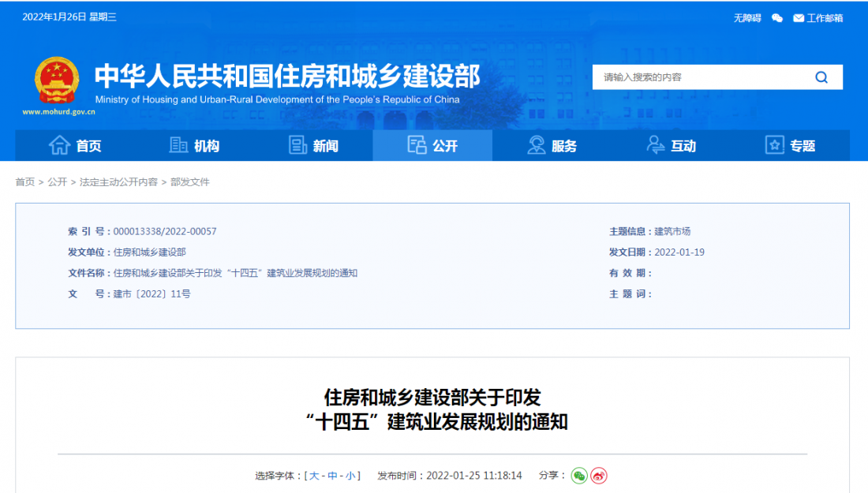This screenshot has width=868, height=493.
Task: Click the headset icon beside 服务
Action: point(536,145)
